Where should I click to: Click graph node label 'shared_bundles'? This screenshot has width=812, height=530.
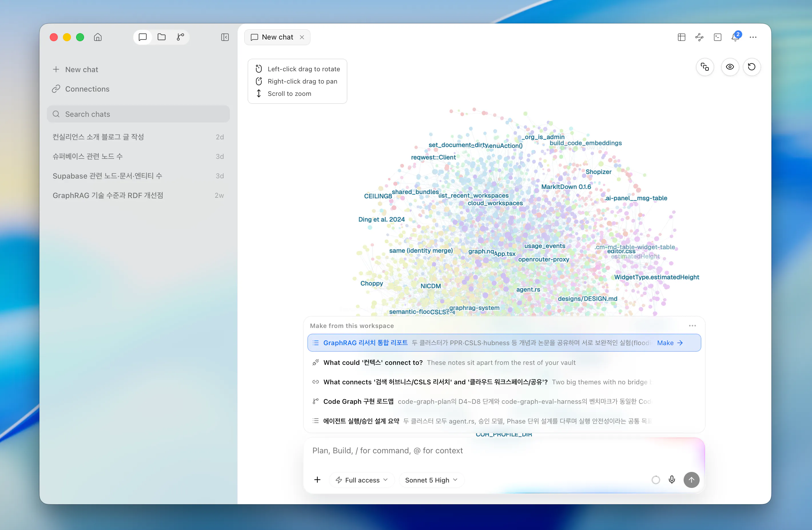click(x=415, y=191)
